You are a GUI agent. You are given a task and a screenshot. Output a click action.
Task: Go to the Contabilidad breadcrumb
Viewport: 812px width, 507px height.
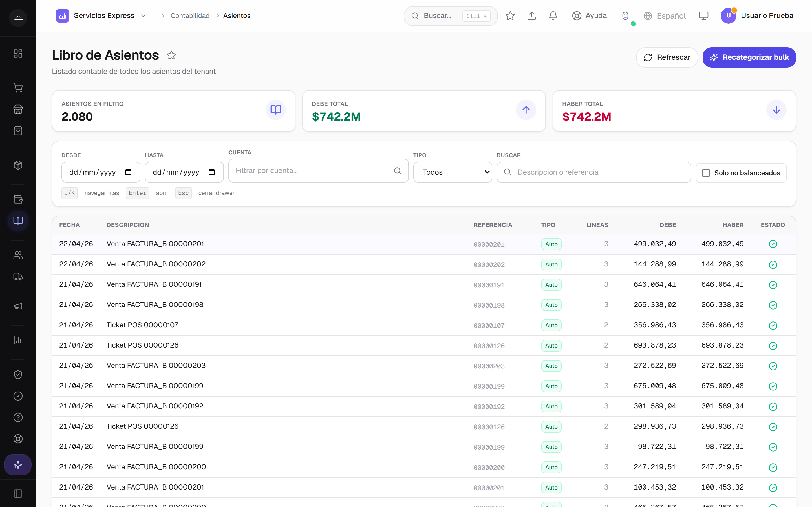[x=190, y=16]
